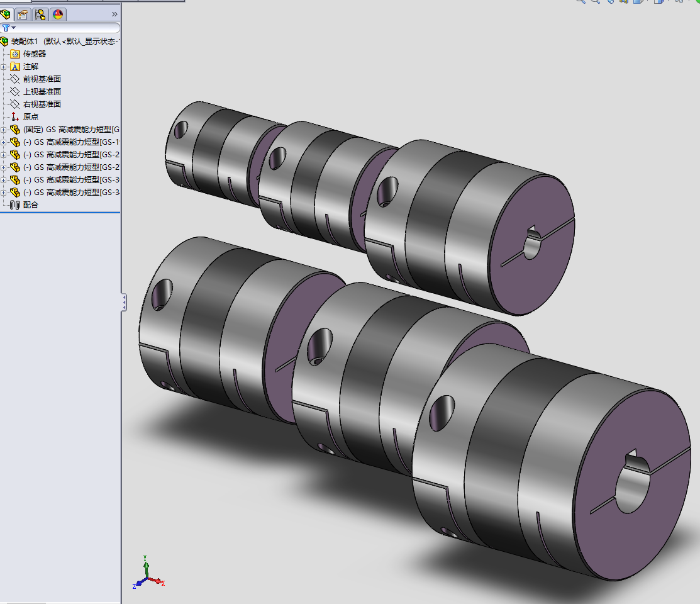The image size is (700, 604).
Task: Expand the first (-) GS-2 component node
Action: coord(4,155)
